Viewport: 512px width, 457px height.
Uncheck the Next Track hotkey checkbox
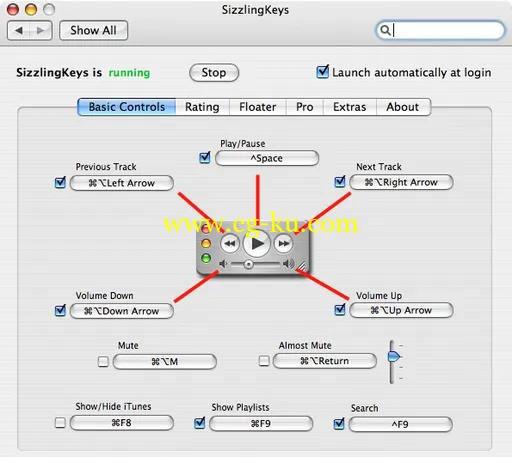coord(340,182)
